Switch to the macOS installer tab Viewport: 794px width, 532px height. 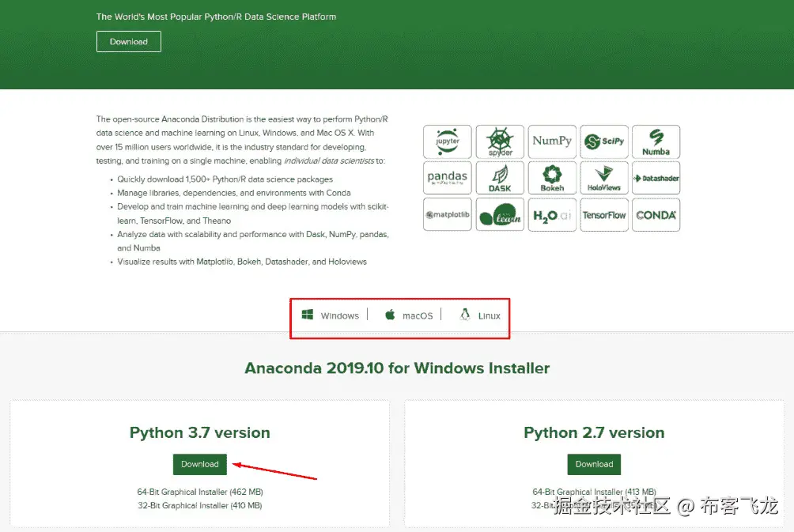tap(409, 315)
